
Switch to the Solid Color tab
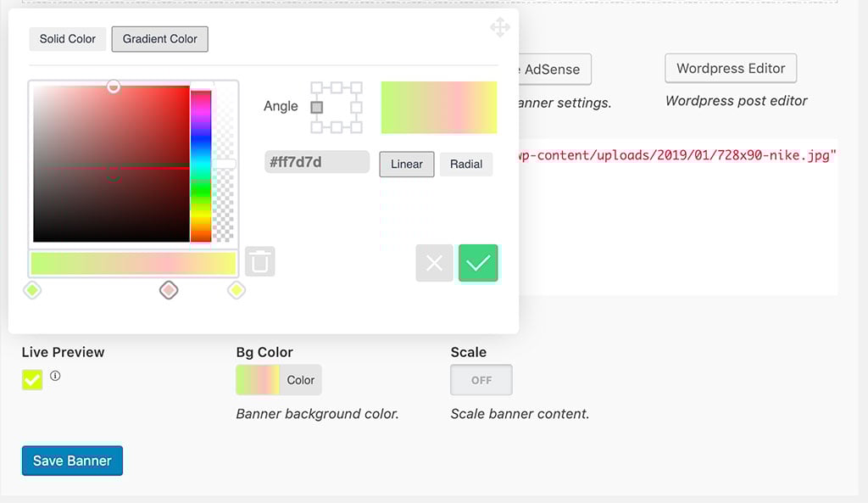68,39
